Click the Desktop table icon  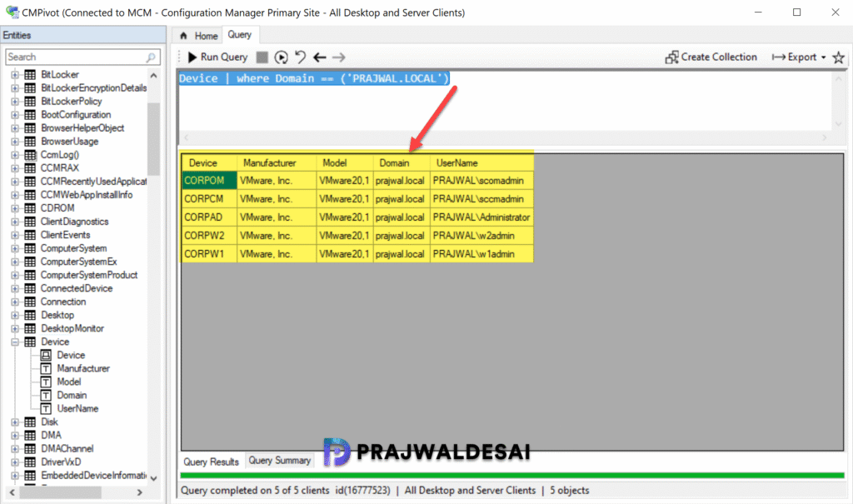tap(31, 315)
